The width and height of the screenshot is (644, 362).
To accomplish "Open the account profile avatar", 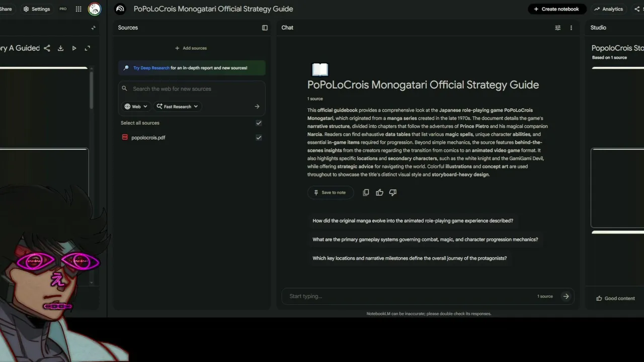I will tap(95, 9).
